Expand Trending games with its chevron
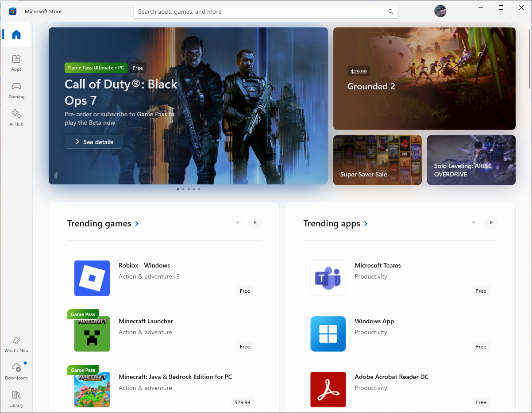 tap(136, 223)
